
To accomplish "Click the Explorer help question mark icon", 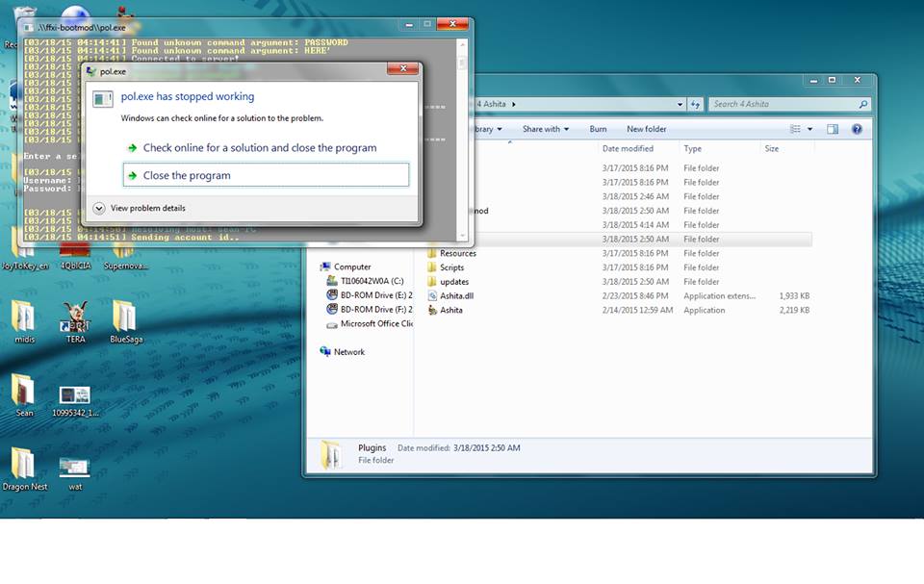I will pos(857,129).
